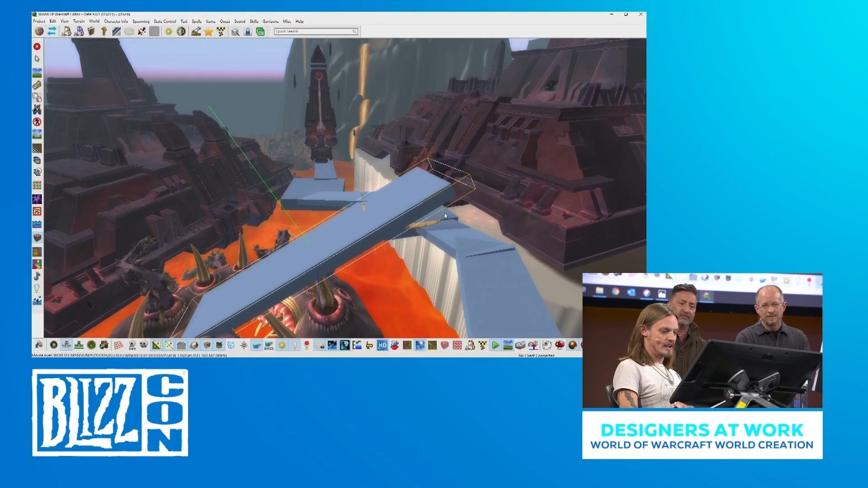868x488 pixels.
Task: Select the arrow pointer tool in left sidebar
Action: pos(37,59)
